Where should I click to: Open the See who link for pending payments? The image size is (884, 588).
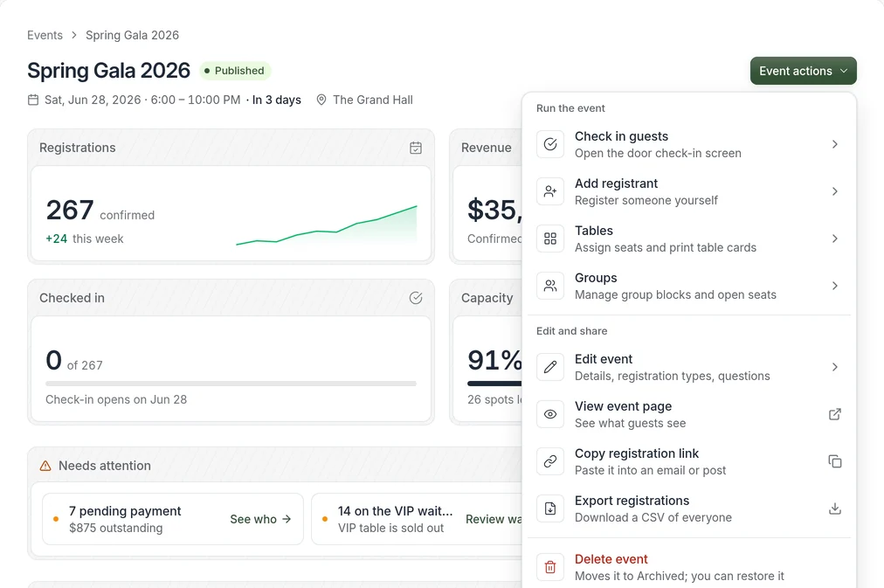click(260, 519)
